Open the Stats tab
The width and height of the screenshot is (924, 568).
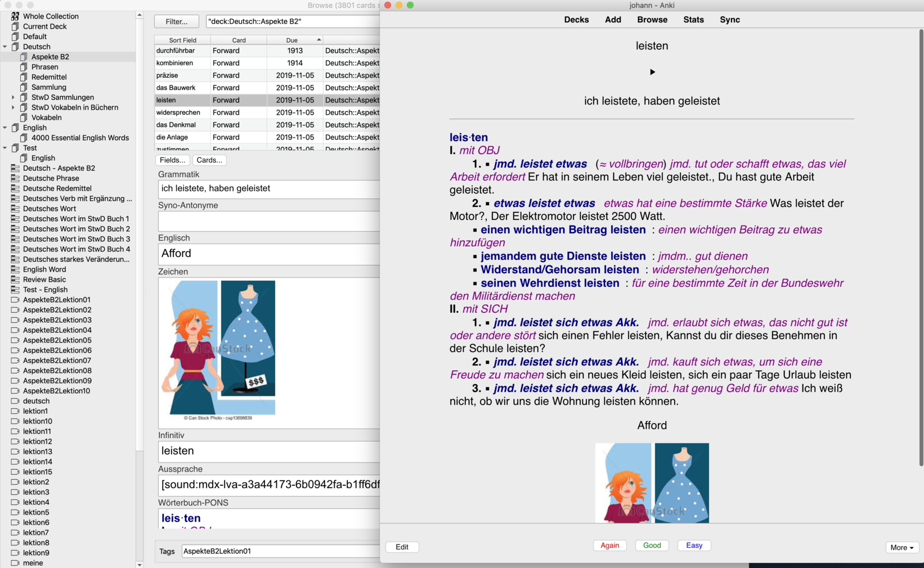pos(693,20)
